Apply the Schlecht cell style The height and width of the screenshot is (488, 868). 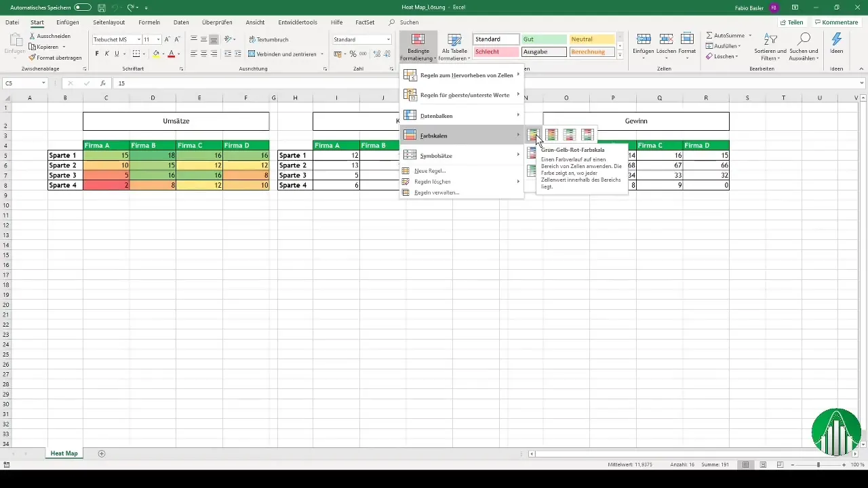click(x=496, y=52)
